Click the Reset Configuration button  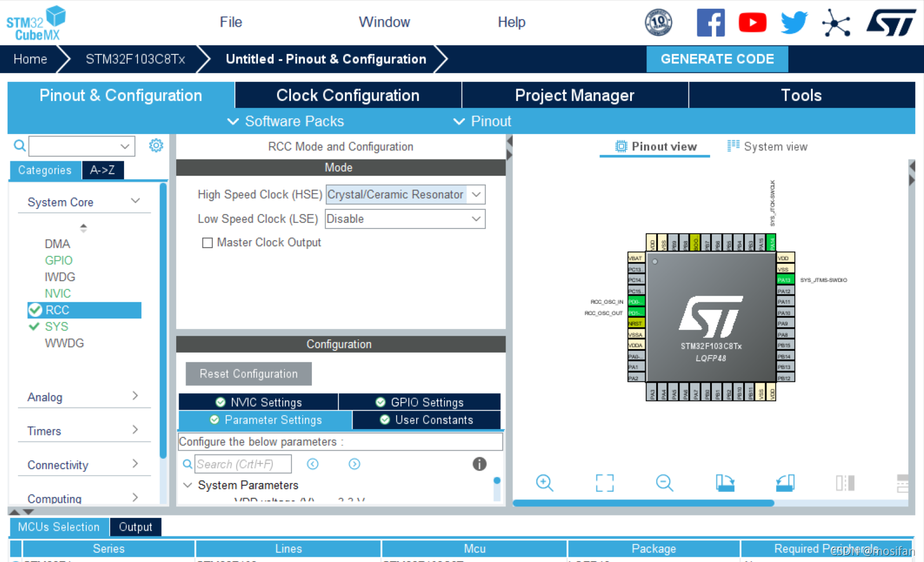click(249, 374)
